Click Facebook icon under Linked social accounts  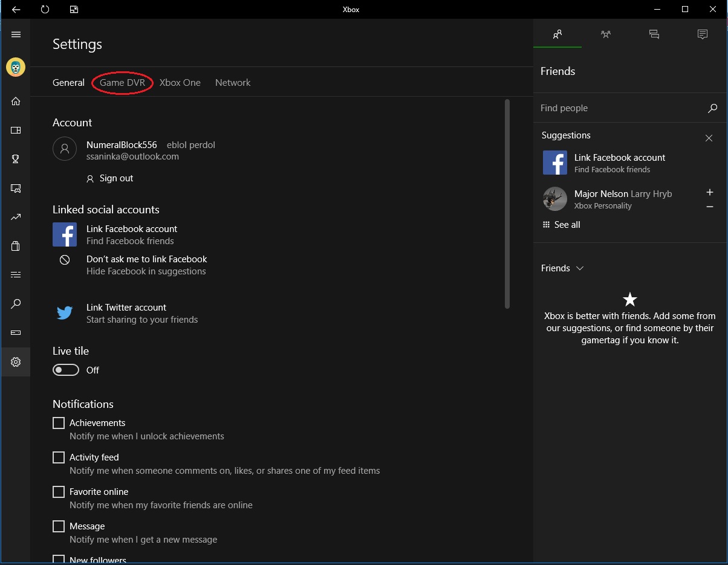(65, 234)
